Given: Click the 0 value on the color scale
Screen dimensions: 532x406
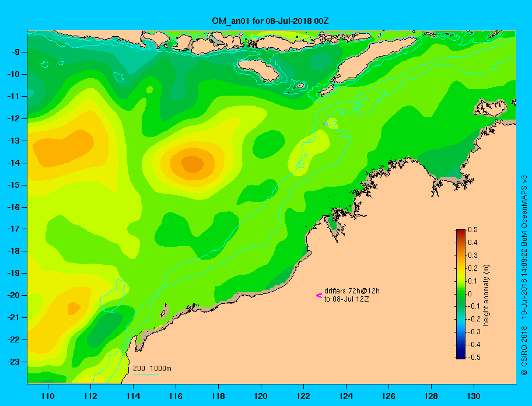Looking at the screenshot, I should click(x=470, y=294).
